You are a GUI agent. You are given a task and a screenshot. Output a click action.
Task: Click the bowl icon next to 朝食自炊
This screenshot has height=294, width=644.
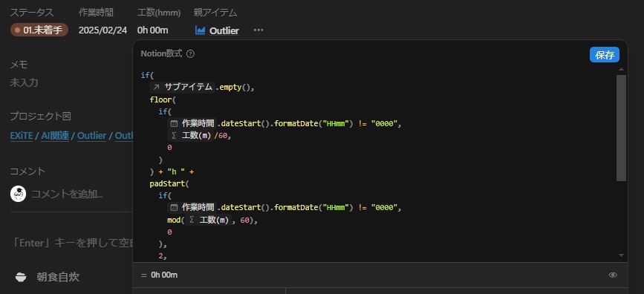pos(21,278)
